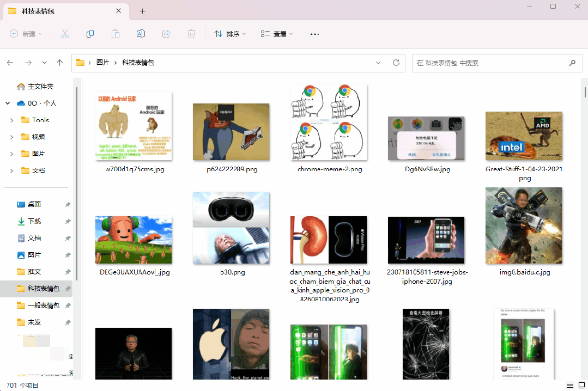Viewport: 588px width, 391px height.
Task: Click 科技表情包 breadcrumb in address bar
Action: click(138, 63)
